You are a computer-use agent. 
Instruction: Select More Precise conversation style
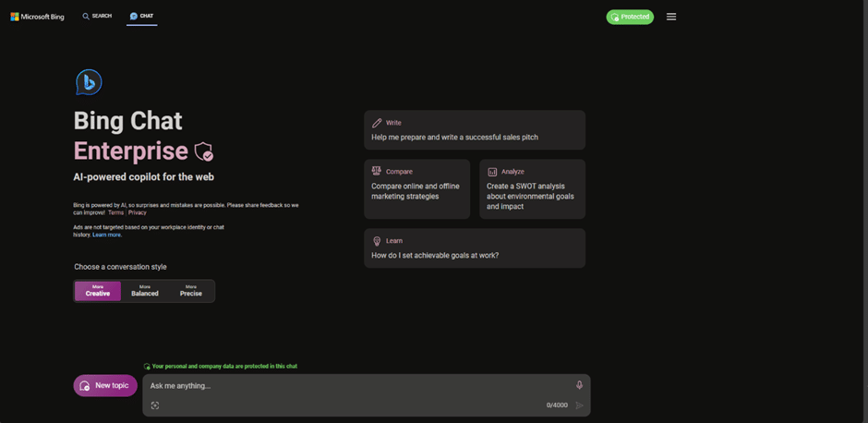[x=190, y=291]
